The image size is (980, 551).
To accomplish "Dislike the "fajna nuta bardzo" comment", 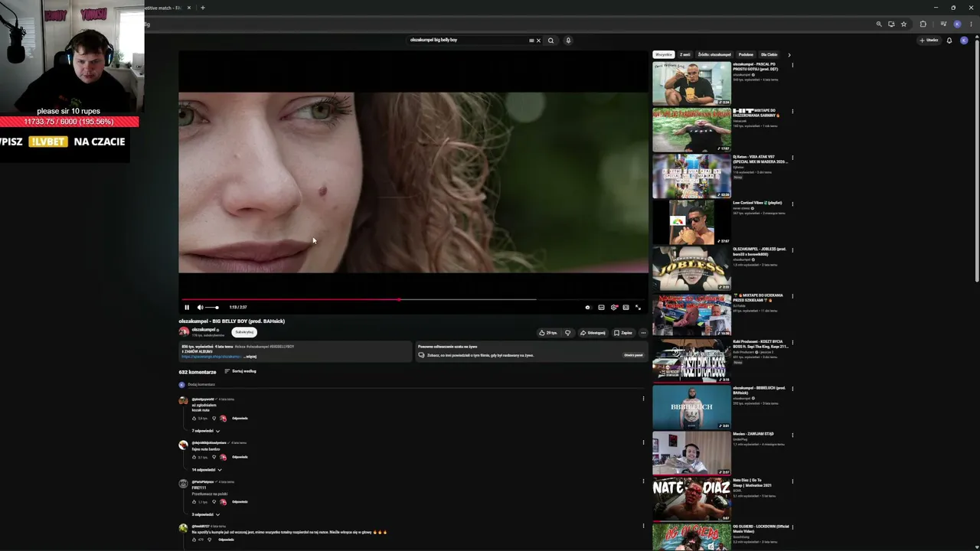I will pyautogui.click(x=214, y=457).
